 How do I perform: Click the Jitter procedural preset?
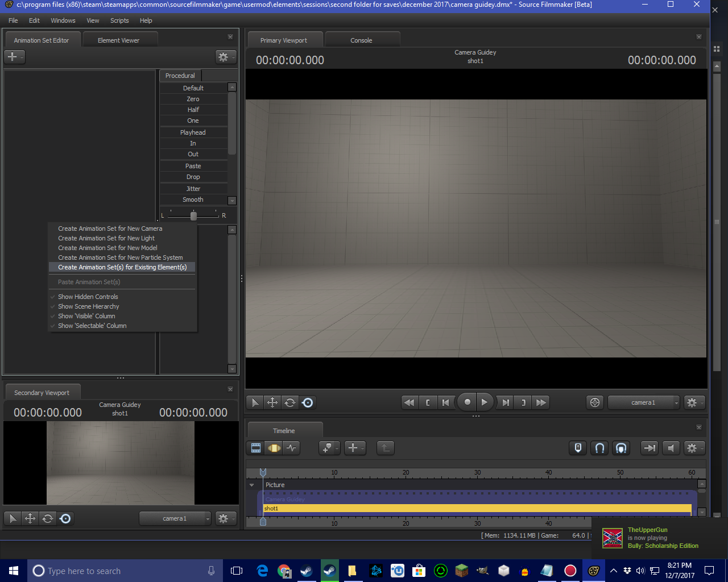click(x=193, y=189)
